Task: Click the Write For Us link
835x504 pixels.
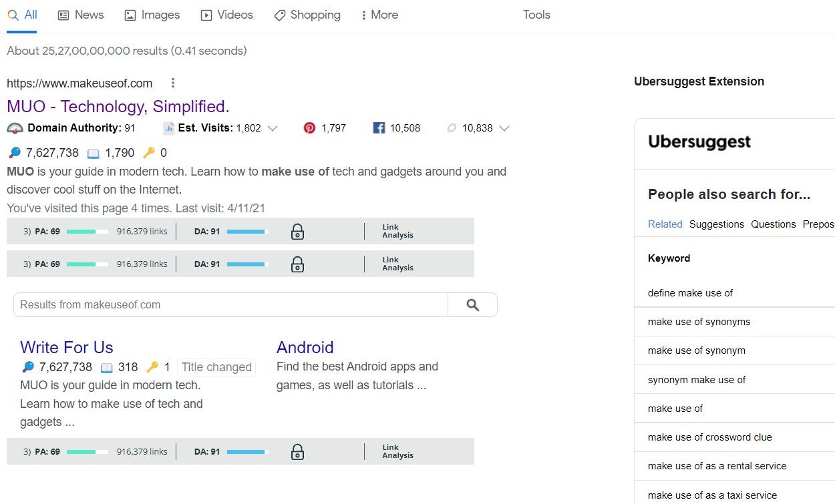Action: click(67, 347)
